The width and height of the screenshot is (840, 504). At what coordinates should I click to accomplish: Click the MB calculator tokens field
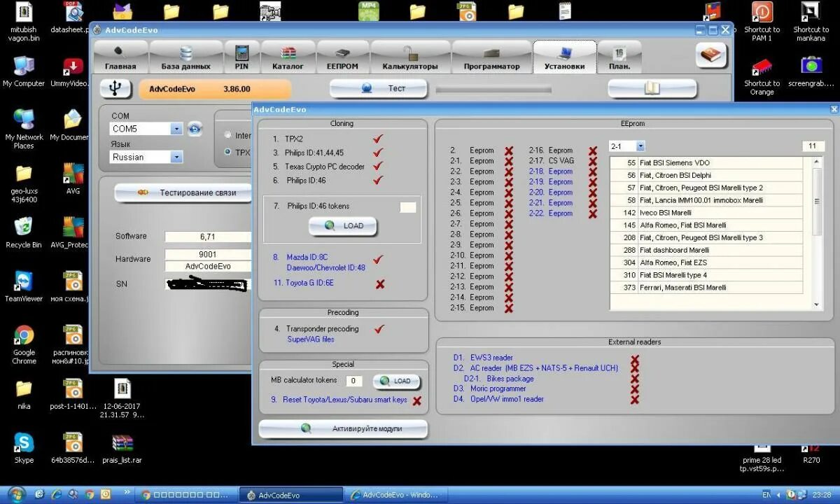(x=354, y=381)
